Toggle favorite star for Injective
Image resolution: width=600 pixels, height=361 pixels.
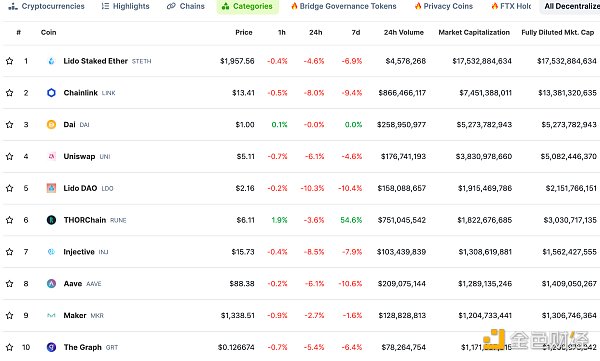pos(10,252)
